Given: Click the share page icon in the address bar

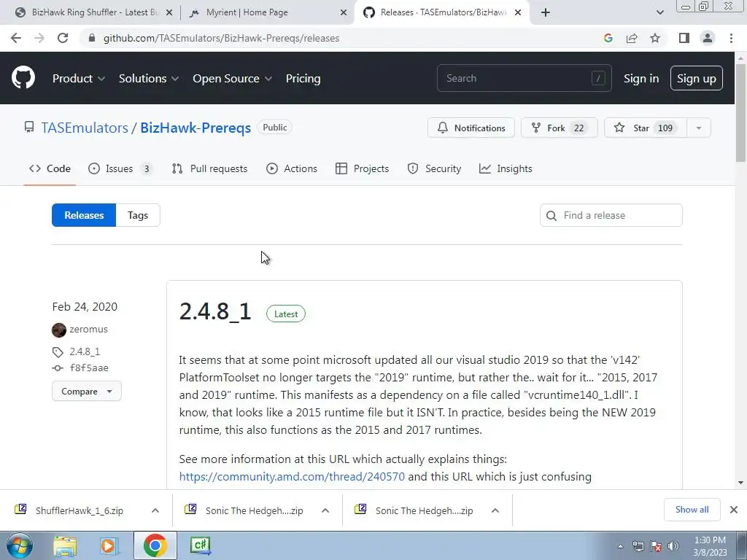Looking at the screenshot, I should 632,38.
